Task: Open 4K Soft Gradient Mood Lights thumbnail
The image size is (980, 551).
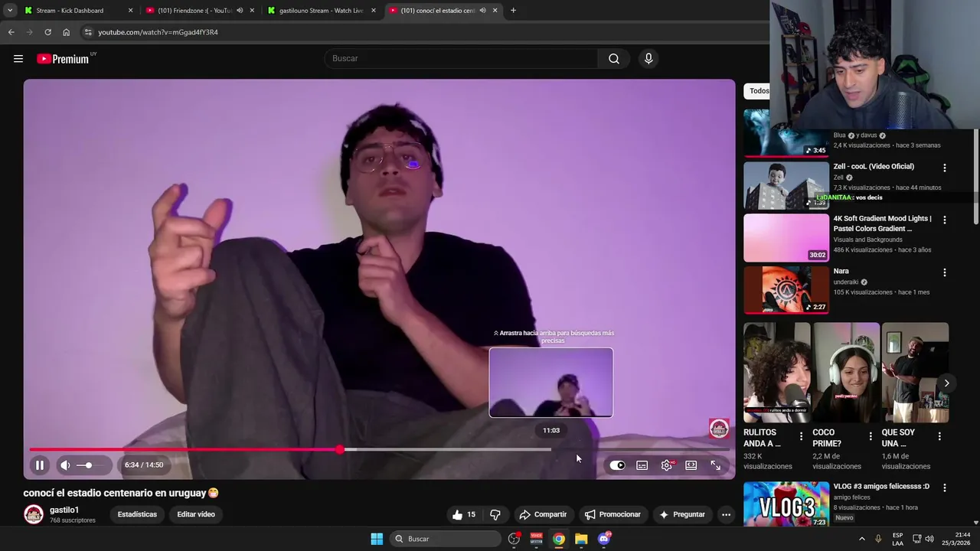Action: pyautogui.click(x=786, y=237)
